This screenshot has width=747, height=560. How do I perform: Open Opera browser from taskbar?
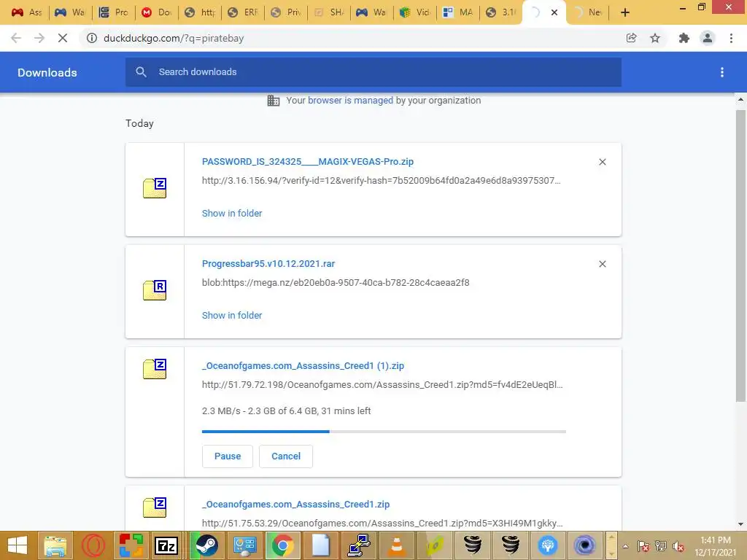point(93,545)
